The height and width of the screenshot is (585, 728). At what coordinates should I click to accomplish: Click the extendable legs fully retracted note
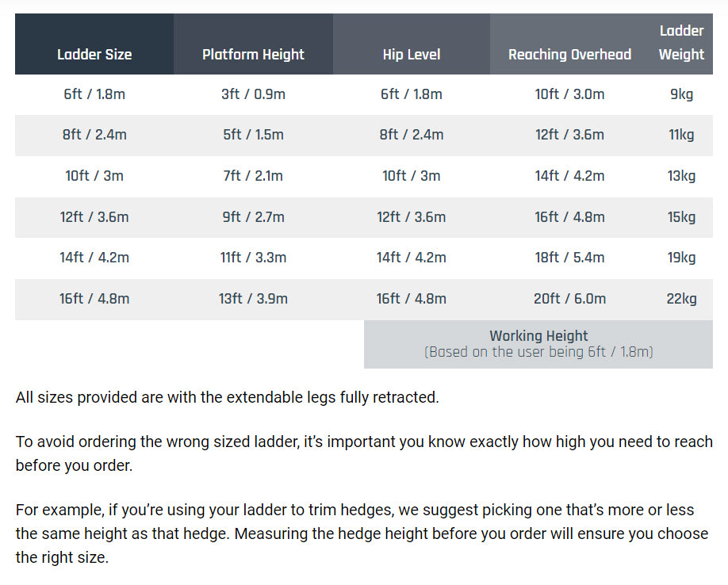[x=227, y=397]
